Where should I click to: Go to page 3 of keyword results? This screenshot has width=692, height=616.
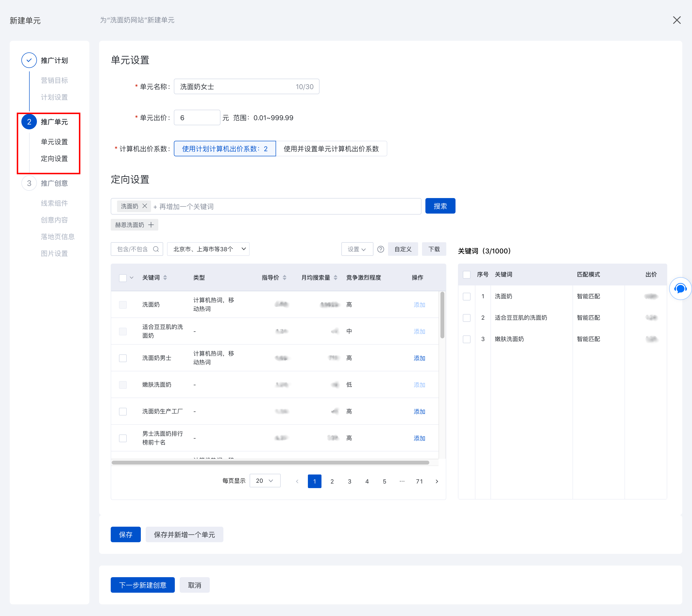click(x=349, y=481)
